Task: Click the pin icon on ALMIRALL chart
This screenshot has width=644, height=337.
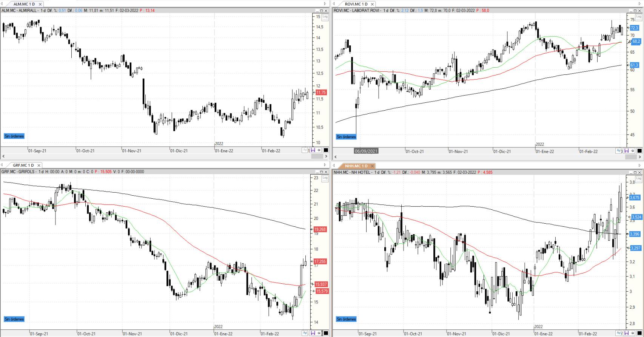Action: coord(319,150)
